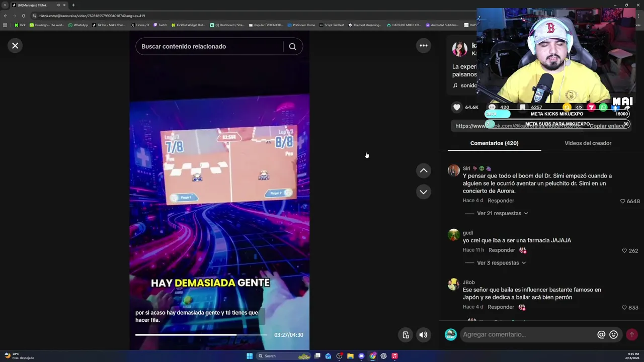Open OBS Studio from the taskbar
The width and height of the screenshot is (644, 362).
(339, 356)
